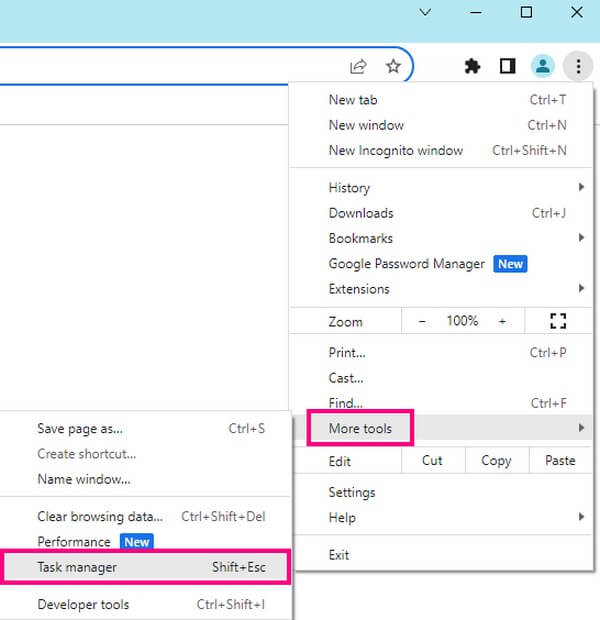Viewport: 600px width, 620px height.
Task: Choose Exit to close Chrome
Action: pos(443,555)
